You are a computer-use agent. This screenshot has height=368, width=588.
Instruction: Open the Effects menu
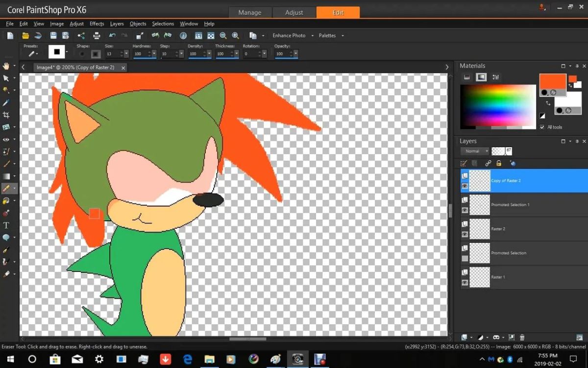click(x=97, y=24)
